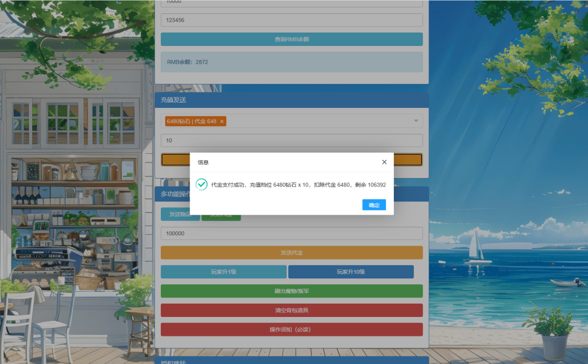This screenshot has height=364, width=588.
Task: Focus the password field showing 123456
Action: [292, 20]
